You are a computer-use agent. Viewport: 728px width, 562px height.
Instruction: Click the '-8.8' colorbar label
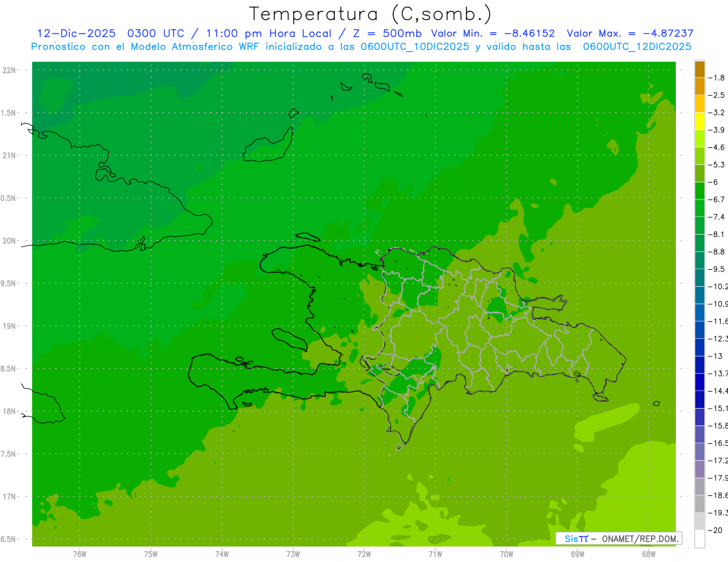click(717, 251)
